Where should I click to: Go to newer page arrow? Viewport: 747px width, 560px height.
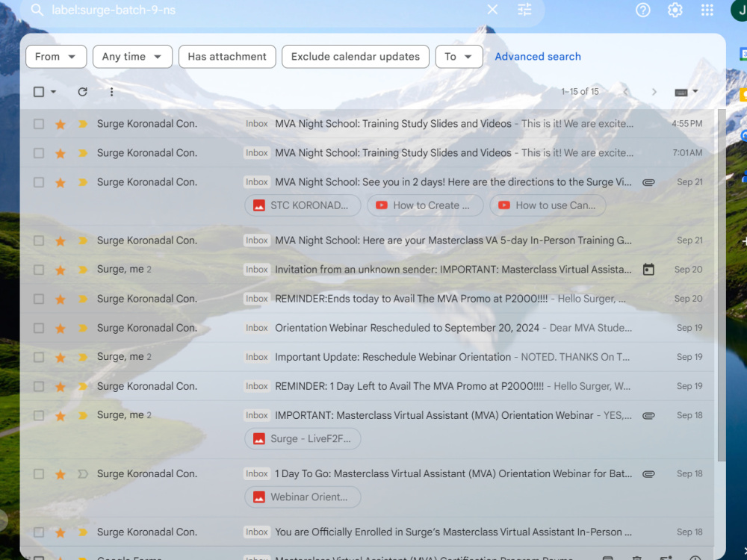click(626, 91)
